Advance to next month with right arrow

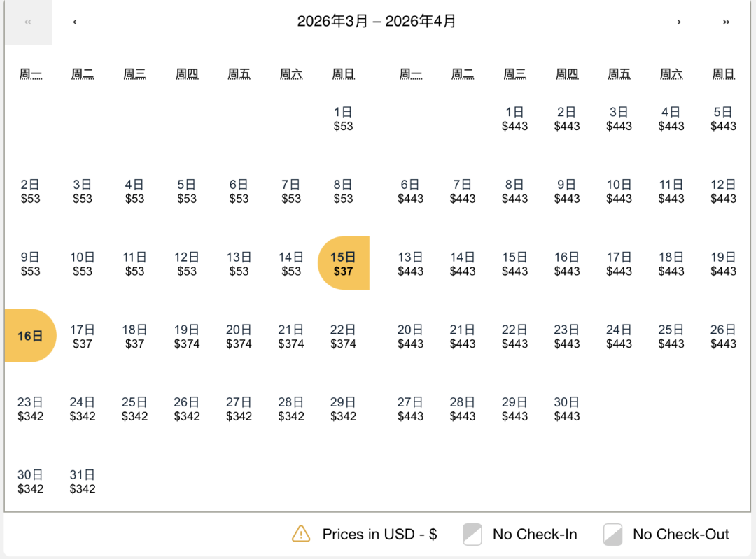coord(679,22)
